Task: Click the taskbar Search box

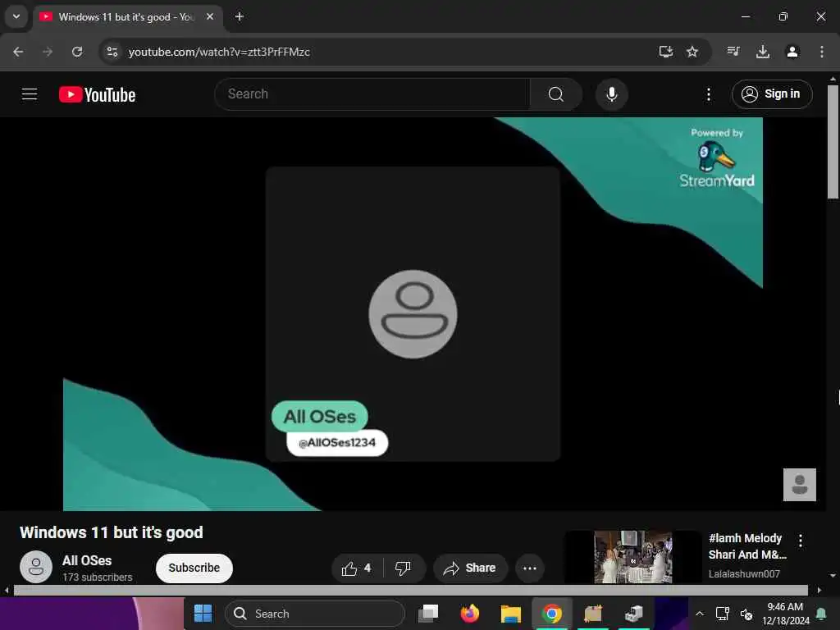Action: (315, 614)
